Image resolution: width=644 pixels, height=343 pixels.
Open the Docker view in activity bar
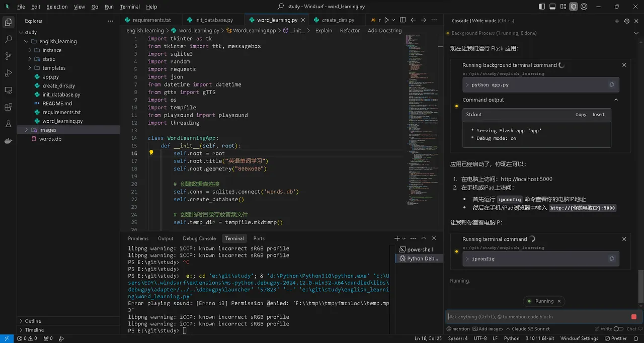(8, 141)
